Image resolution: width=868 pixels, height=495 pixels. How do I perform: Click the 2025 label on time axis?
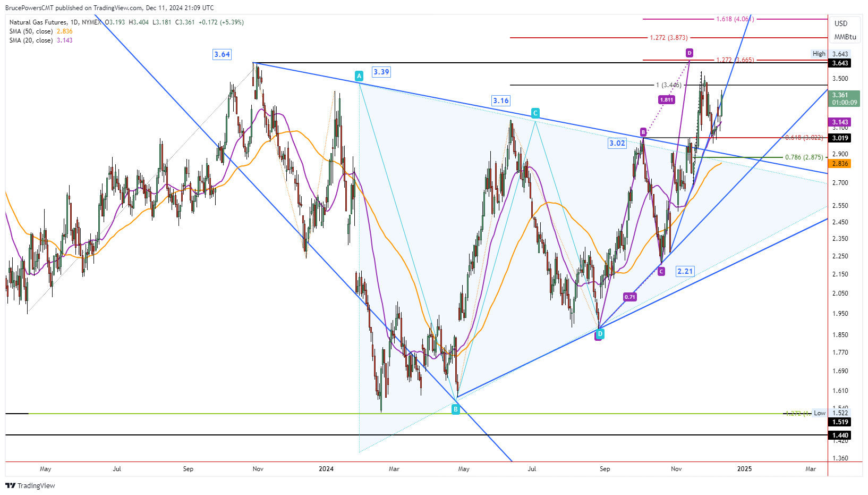744,469
